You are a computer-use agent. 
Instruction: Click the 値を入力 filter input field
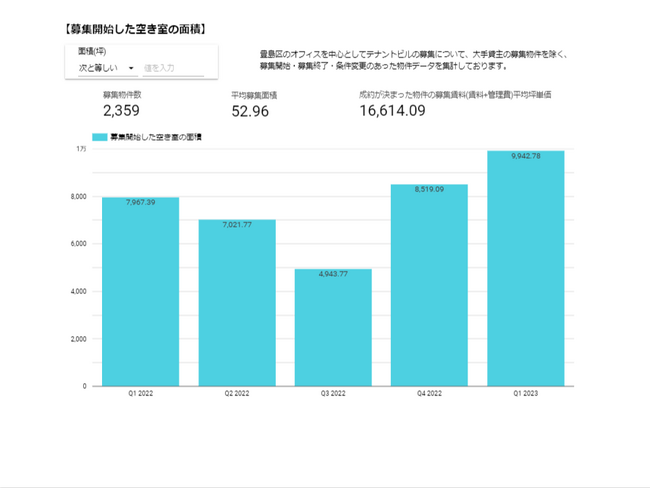pos(172,68)
